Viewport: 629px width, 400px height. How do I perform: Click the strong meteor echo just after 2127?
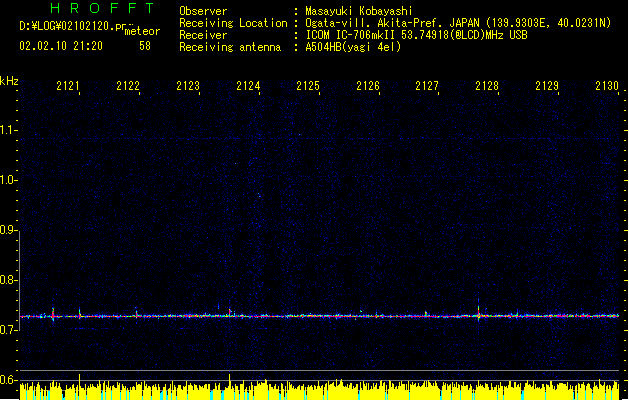point(478,311)
